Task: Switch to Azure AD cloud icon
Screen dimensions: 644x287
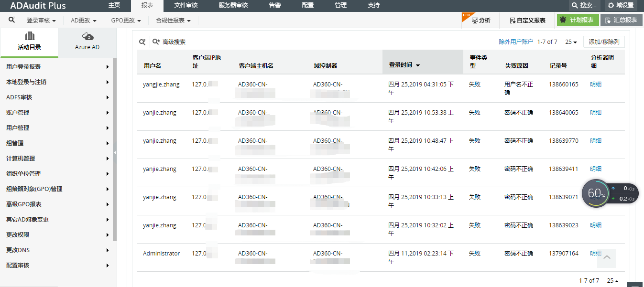Action: 87,37
